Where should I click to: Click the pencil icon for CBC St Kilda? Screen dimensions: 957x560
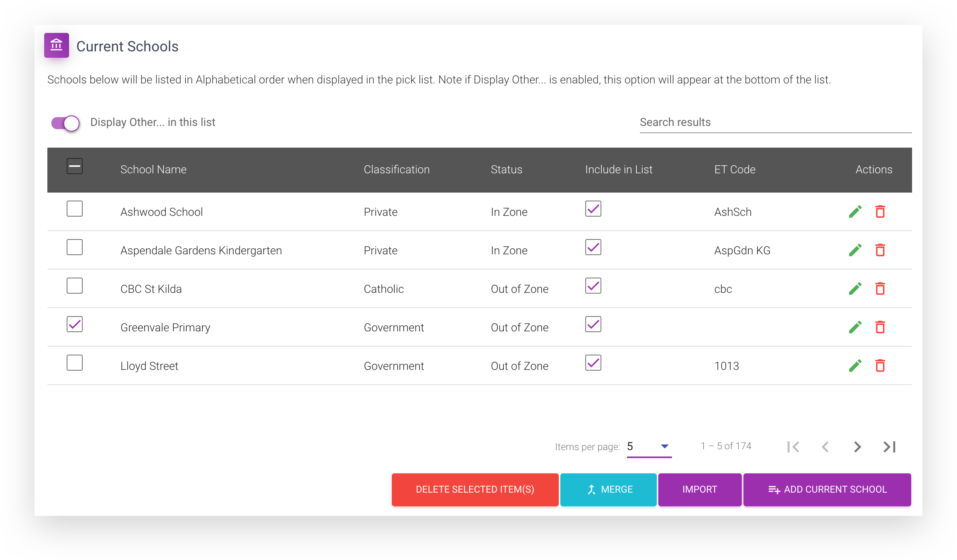[855, 288]
